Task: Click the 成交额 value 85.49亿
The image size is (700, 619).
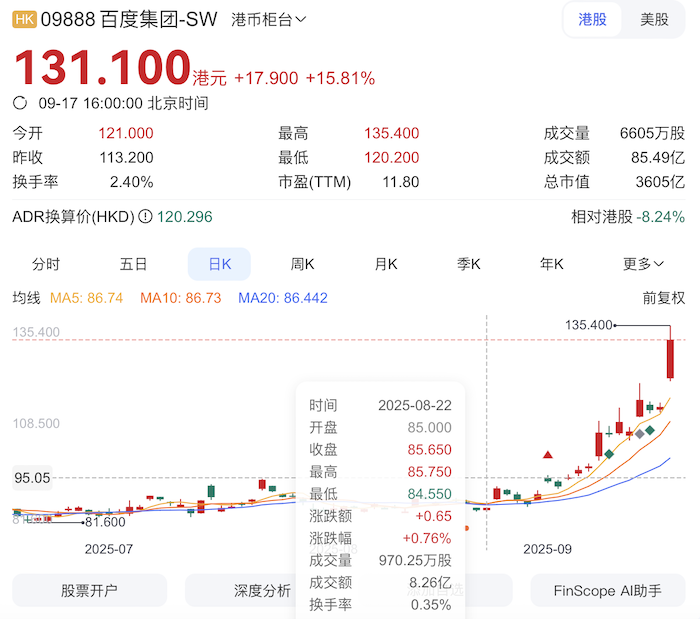Action: [x=658, y=157]
